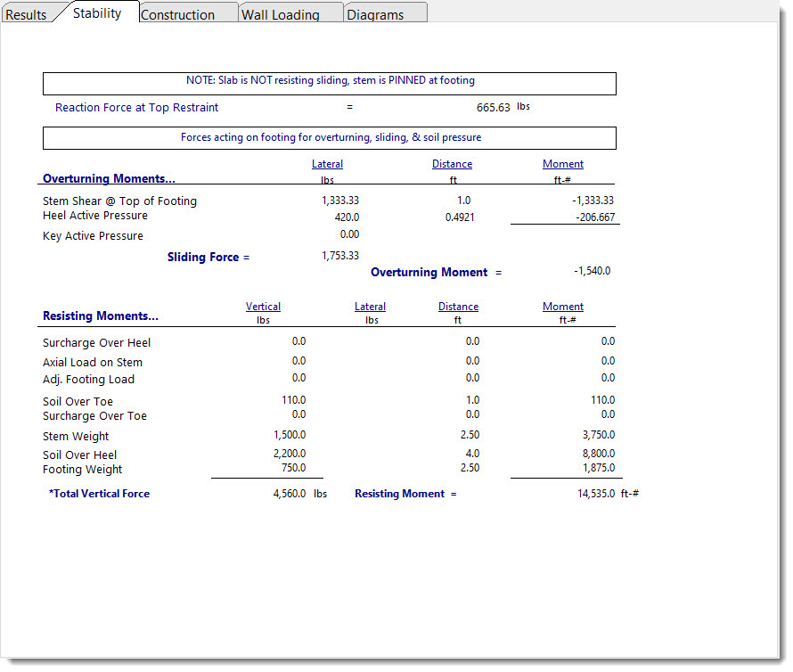Select the Sliding Force value 1,753.33
This screenshot has height=672, width=793.
[339, 256]
